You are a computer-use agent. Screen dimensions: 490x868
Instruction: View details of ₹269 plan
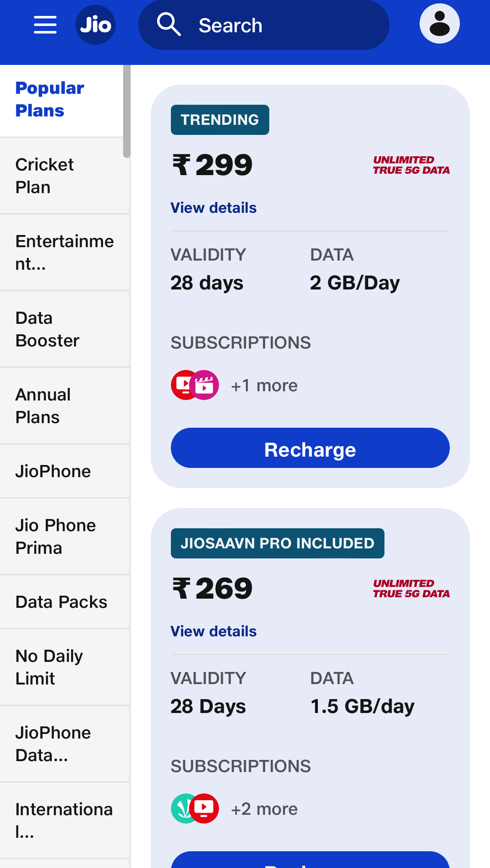(x=214, y=631)
